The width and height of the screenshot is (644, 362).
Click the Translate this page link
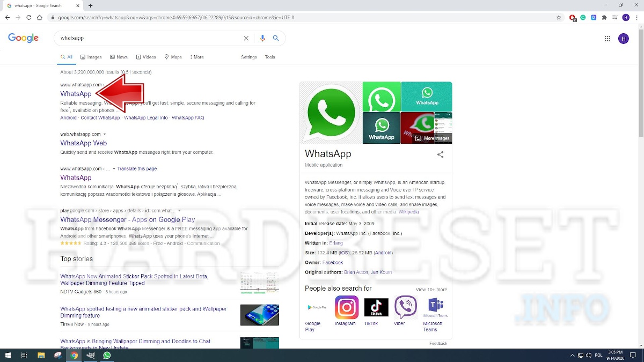click(137, 168)
